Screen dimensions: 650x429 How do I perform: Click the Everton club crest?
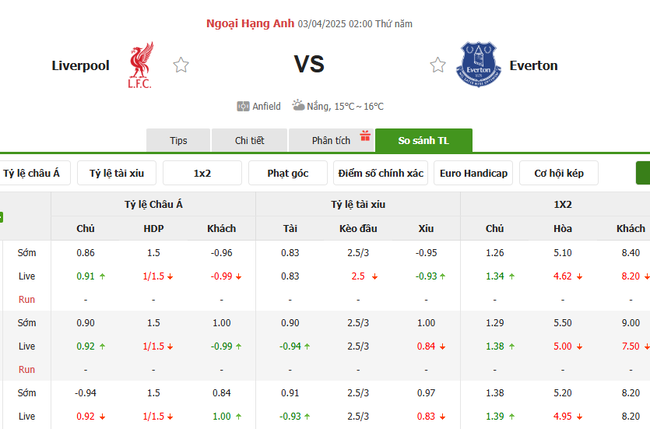(x=477, y=64)
